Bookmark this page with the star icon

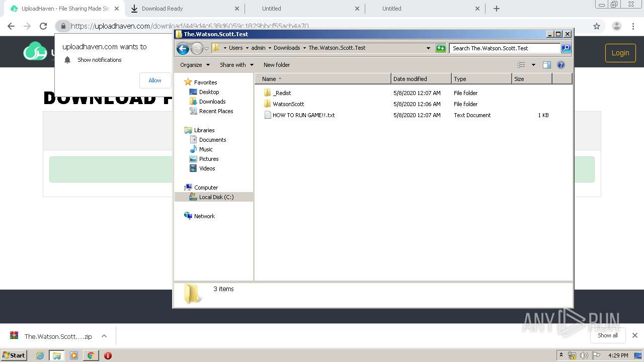pyautogui.click(x=597, y=26)
